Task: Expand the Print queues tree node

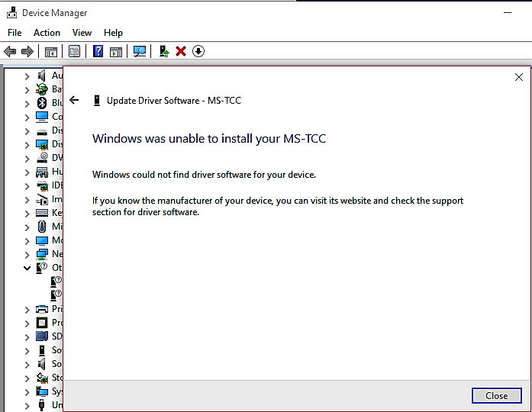Action: [27, 310]
